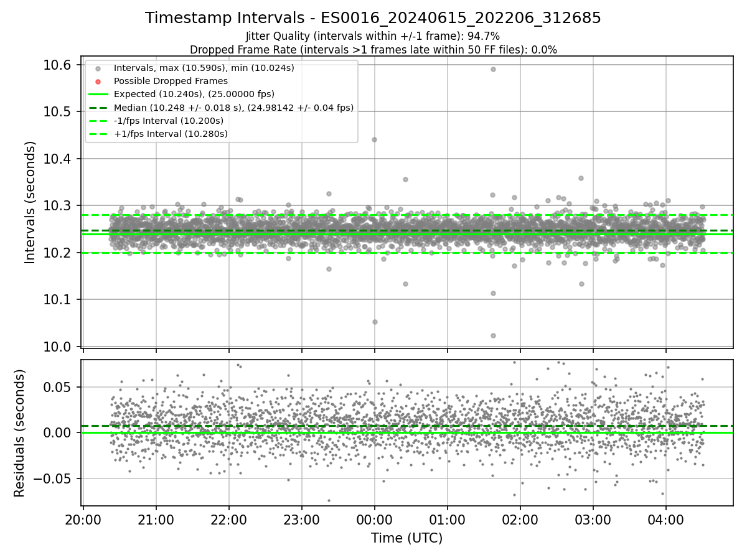Viewport: 747px width, 560px height.
Task: Click the '10.6' y-axis tick label
Action: 59,65
